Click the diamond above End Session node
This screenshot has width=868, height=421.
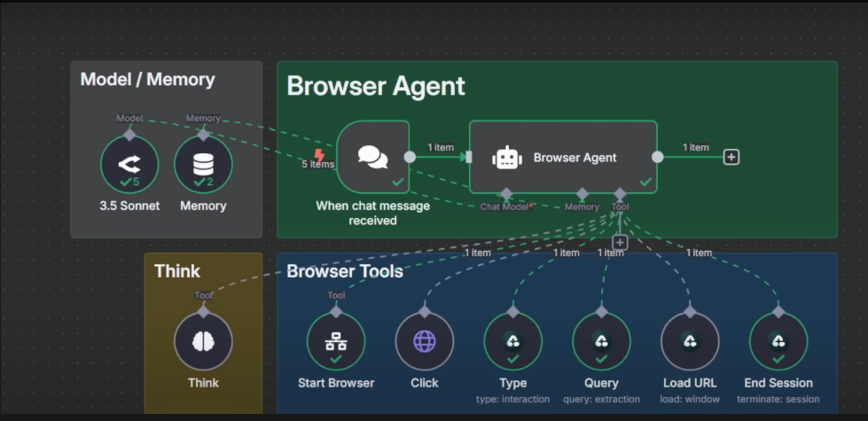pos(778,311)
